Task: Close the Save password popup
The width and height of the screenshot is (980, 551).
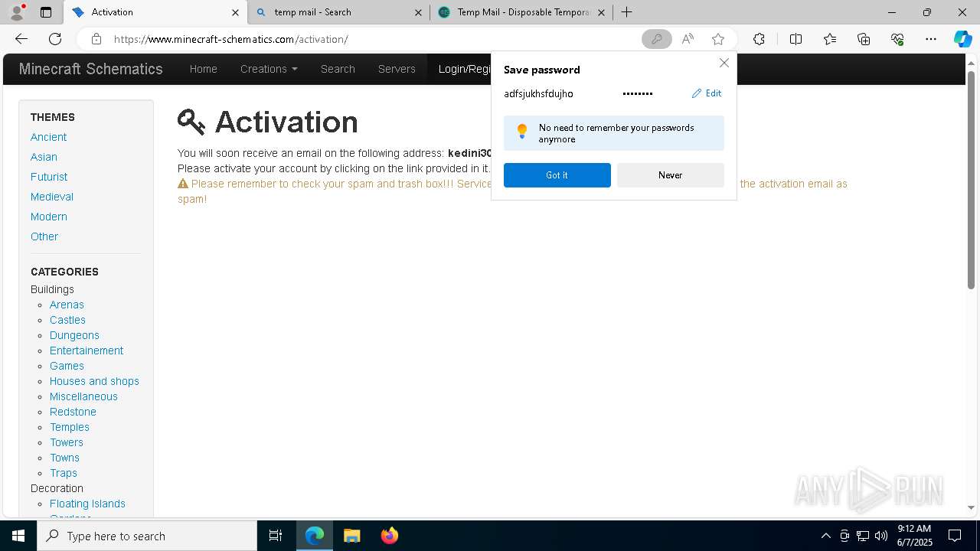Action: click(724, 63)
